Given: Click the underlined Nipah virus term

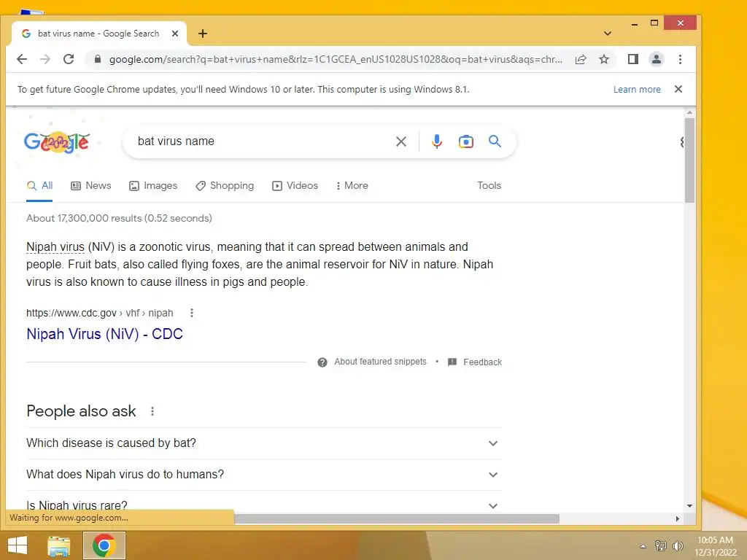Looking at the screenshot, I should pos(55,247).
